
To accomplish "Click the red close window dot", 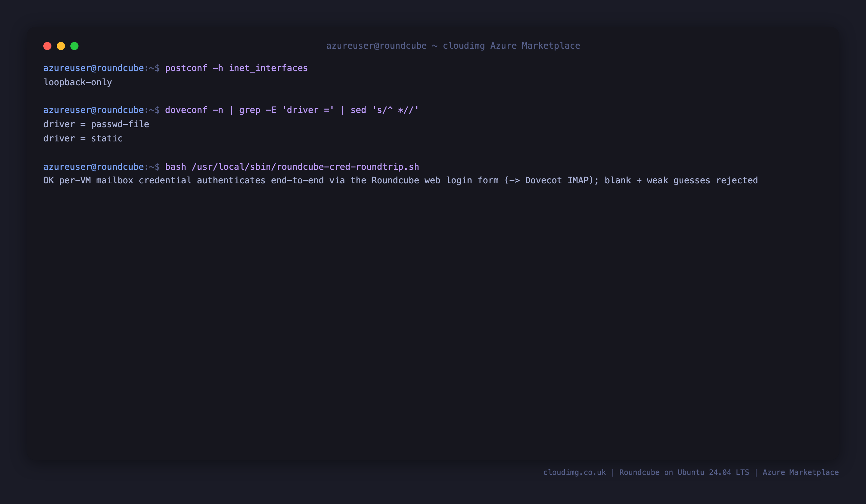I will pyautogui.click(x=47, y=46).
